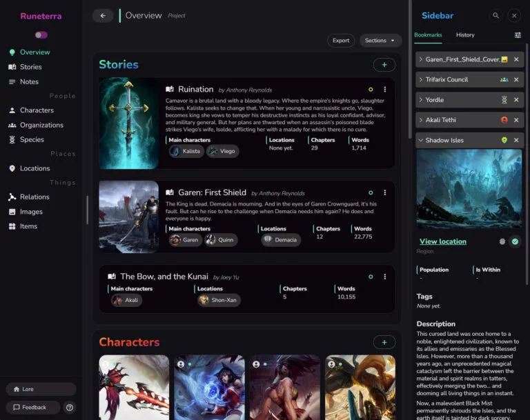Open Garen: First Shield three-dot menu
The height and width of the screenshot is (420, 530).
(384, 192)
